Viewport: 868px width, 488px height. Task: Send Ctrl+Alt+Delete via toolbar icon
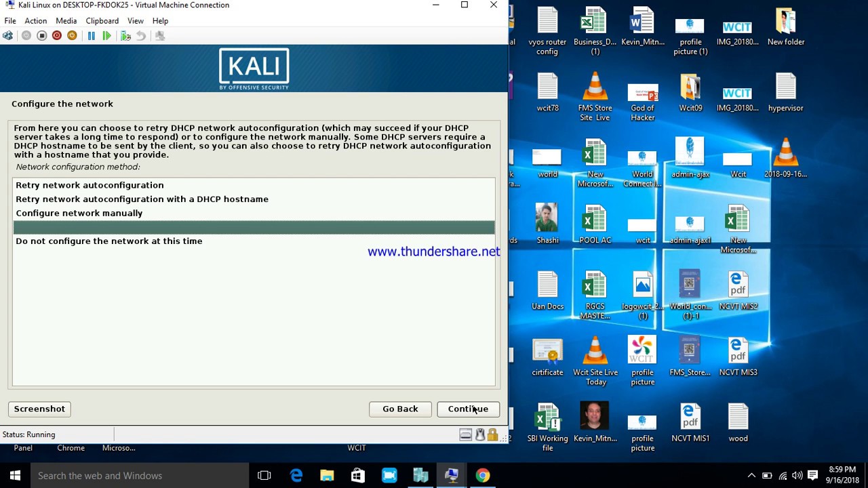(x=8, y=36)
